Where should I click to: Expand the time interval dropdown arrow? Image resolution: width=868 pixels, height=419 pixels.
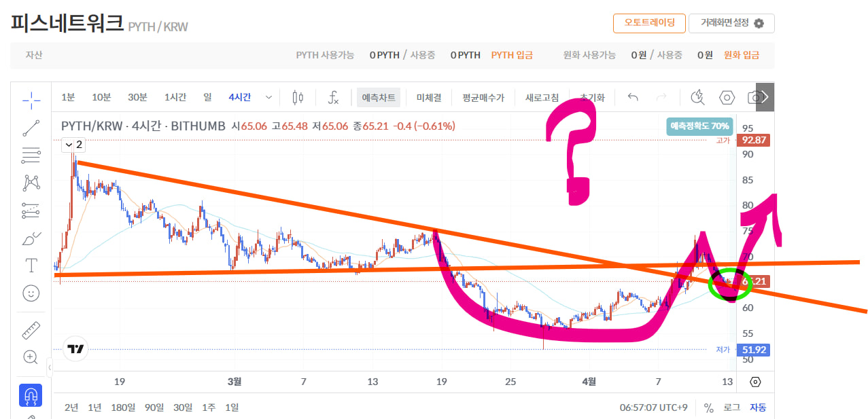tap(268, 98)
